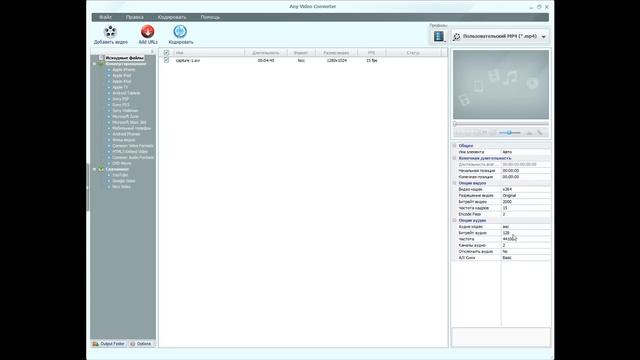
Task: Open the Options tab
Action: 140,344
